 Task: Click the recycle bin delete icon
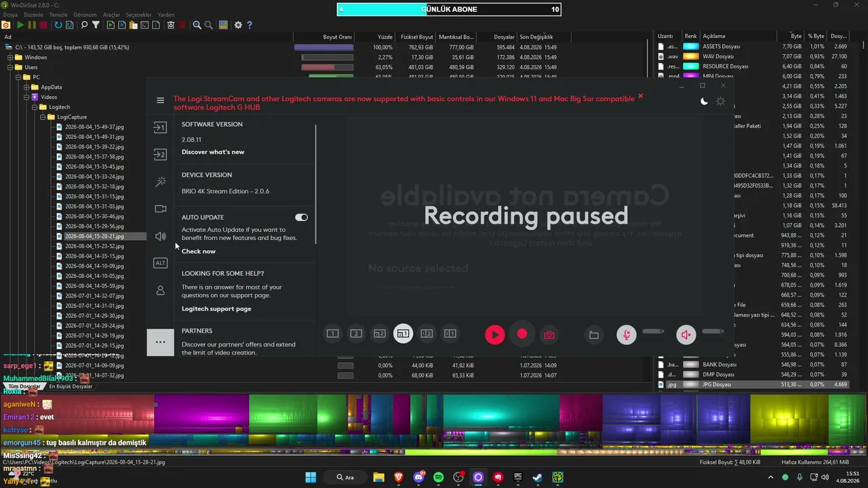pyautogui.click(x=171, y=25)
